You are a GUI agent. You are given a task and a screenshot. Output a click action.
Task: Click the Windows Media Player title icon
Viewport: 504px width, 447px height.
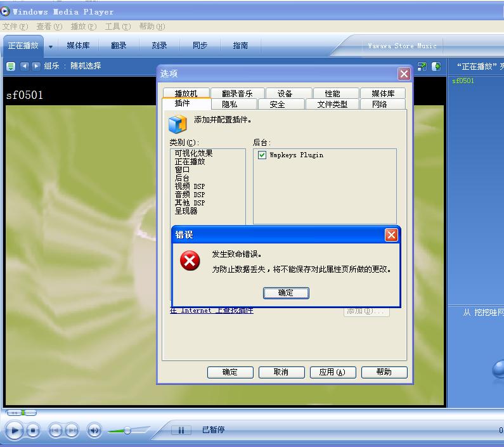[x=5, y=11]
